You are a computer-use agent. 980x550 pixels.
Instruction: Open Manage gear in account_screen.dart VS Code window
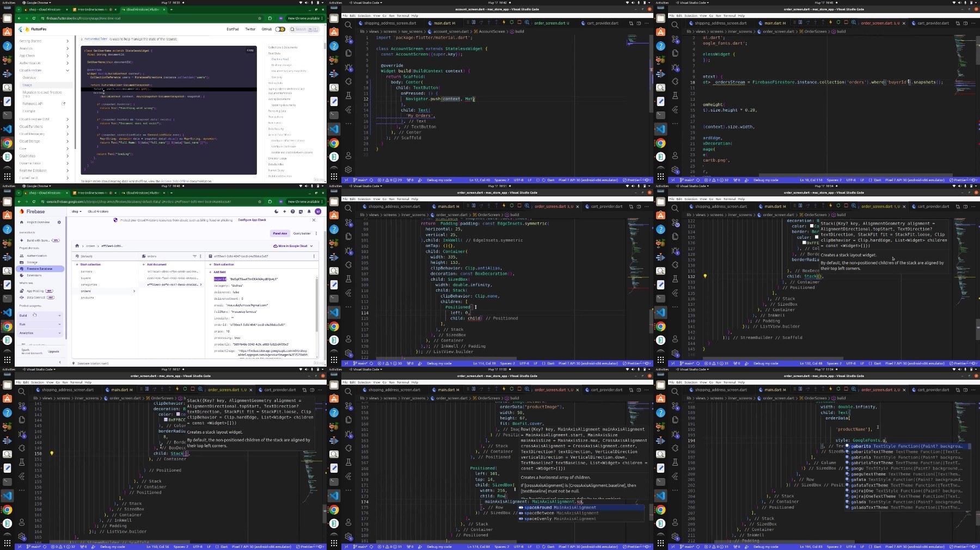(x=348, y=169)
